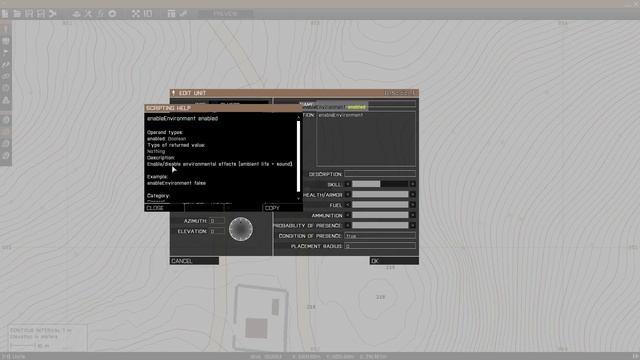
Task: Toggle the ID display icon in toolbar
Action: [x=148, y=13]
